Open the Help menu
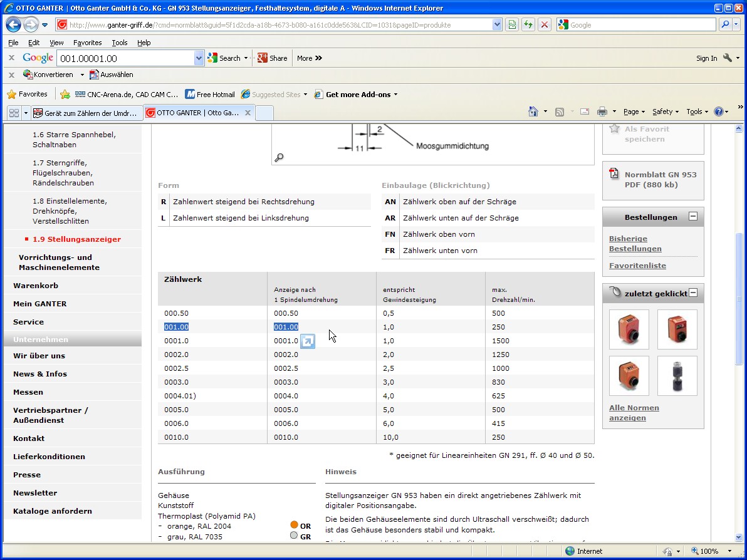 coord(144,43)
